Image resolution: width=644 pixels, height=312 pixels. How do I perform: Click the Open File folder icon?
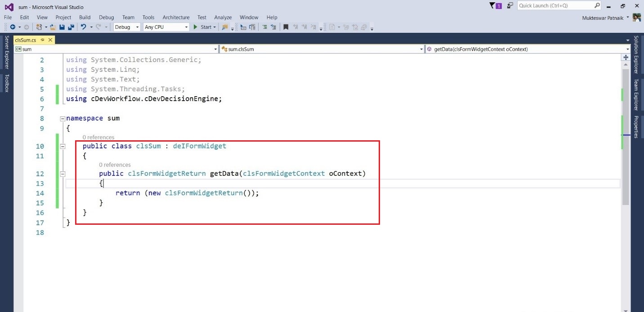53,27
